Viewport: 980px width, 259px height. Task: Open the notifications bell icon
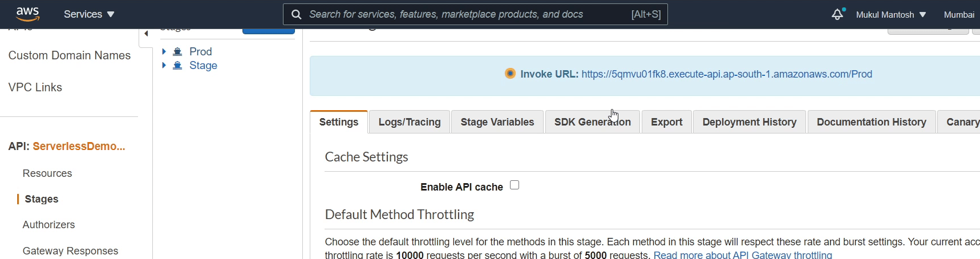coord(837,14)
